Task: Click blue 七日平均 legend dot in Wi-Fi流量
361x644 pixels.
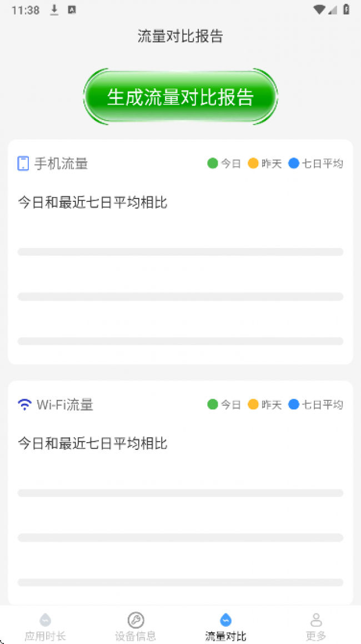Action: coord(294,404)
